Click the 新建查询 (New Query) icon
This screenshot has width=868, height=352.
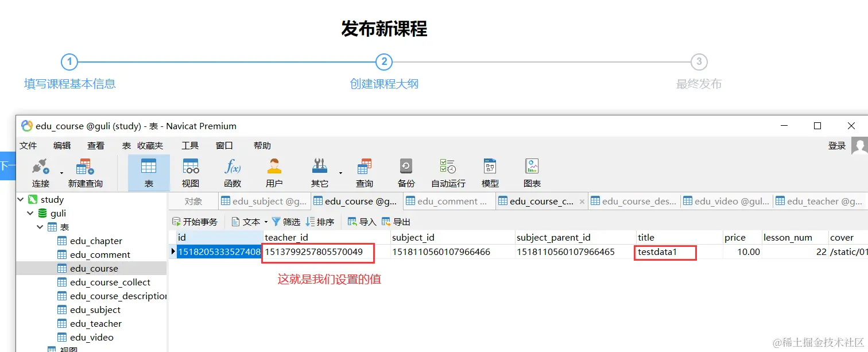coord(85,173)
